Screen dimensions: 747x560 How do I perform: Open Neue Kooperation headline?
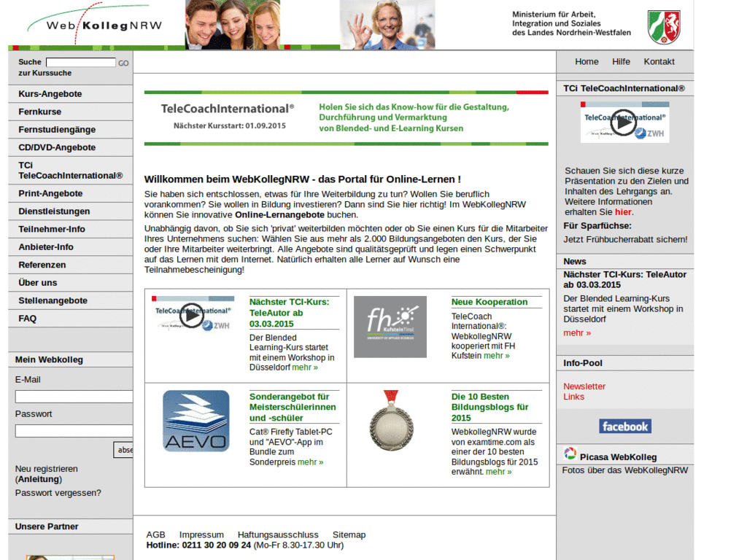click(489, 302)
